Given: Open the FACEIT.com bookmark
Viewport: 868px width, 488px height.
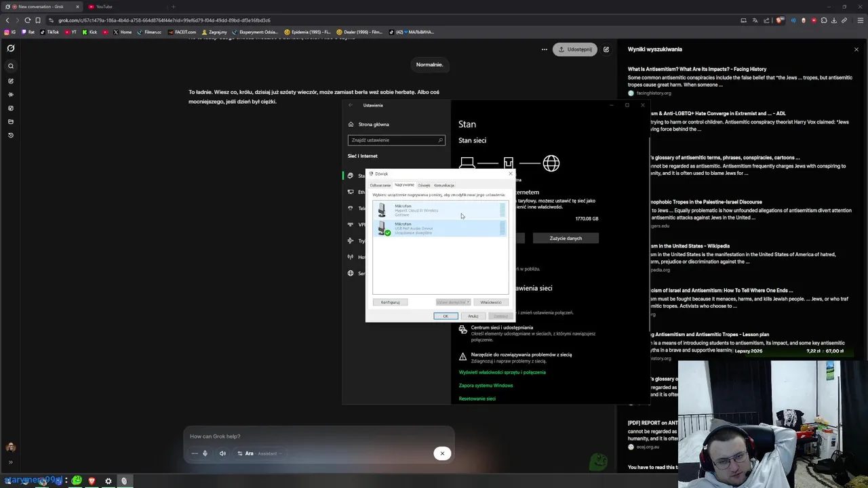Looking at the screenshot, I should point(182,32).
